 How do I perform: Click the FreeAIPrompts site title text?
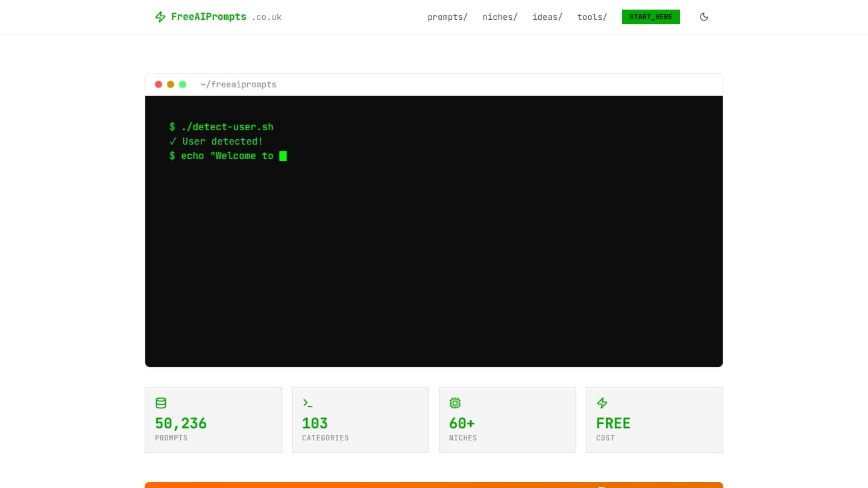coord(209,17)
